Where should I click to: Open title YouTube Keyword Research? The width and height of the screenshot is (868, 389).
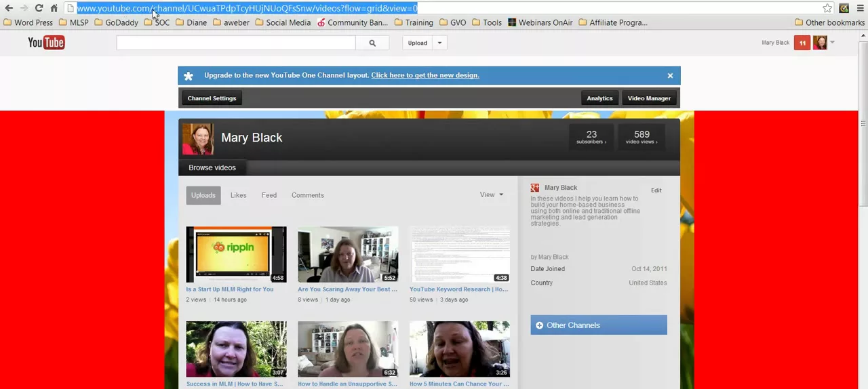pos(458,289)
